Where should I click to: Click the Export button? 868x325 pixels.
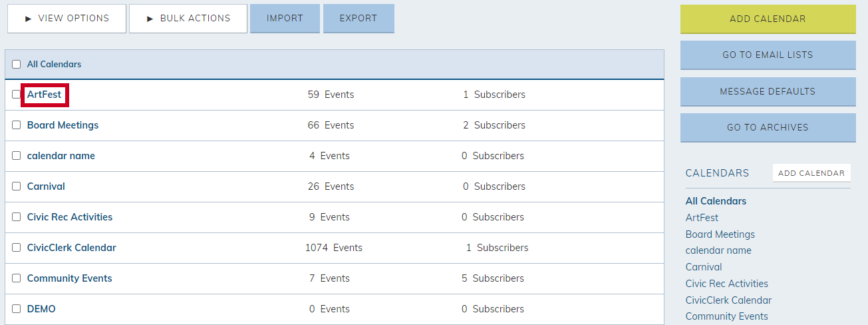[x=359, y=19]
